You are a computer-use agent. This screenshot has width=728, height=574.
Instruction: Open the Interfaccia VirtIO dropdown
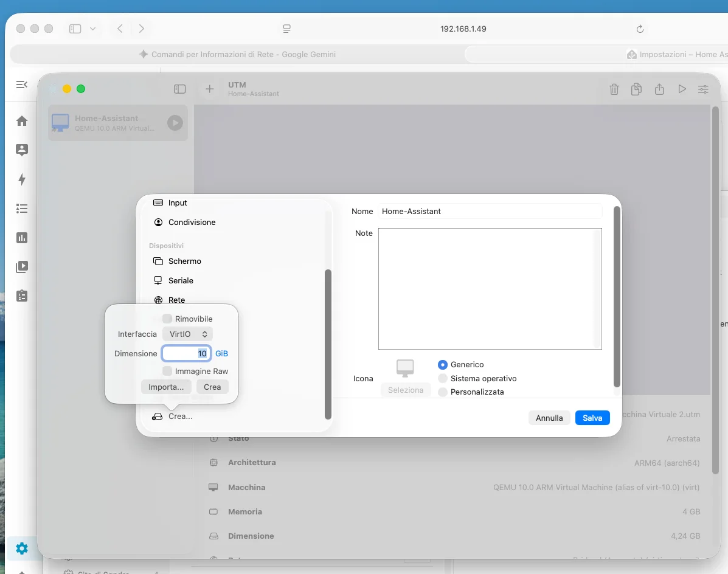click(187, 334)
